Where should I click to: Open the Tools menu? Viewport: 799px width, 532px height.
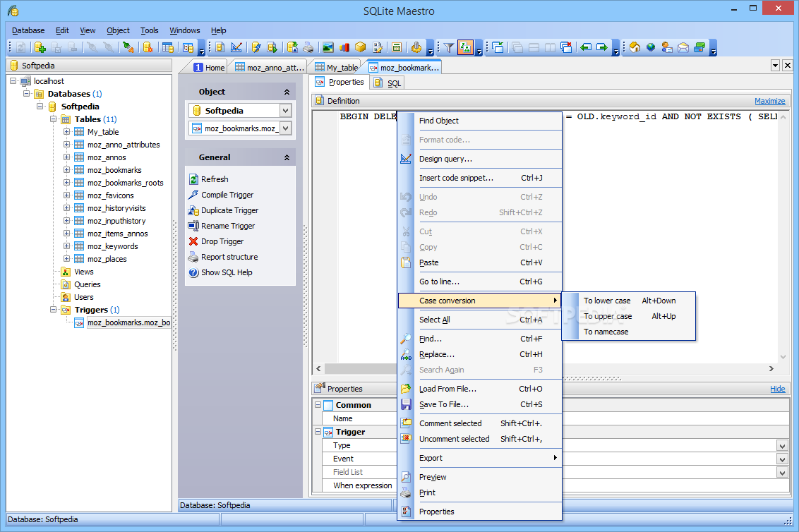[x=150, y=30]
